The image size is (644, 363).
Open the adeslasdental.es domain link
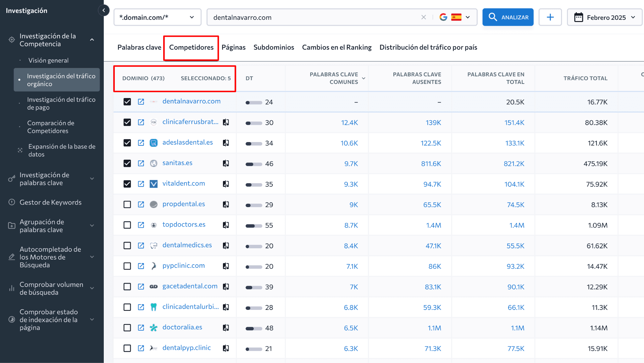tap(187, 142)
